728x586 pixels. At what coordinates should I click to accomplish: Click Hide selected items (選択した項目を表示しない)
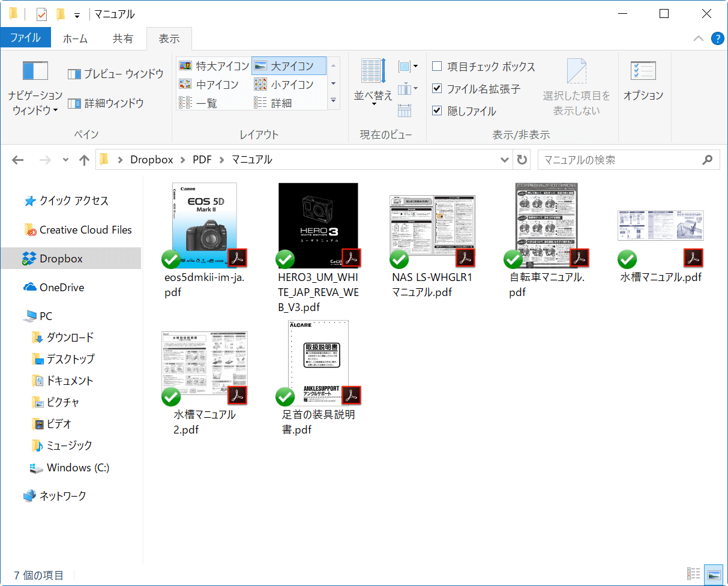[577, 87]
